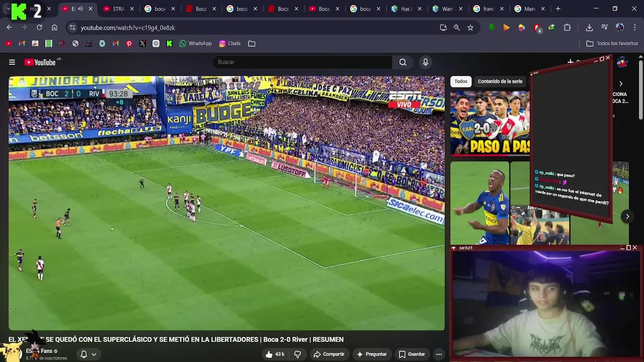Click the green down-arrow extension icon
The width and height of the screenshot is (644, 362).
pyautogui.click(x=492, y=28)
